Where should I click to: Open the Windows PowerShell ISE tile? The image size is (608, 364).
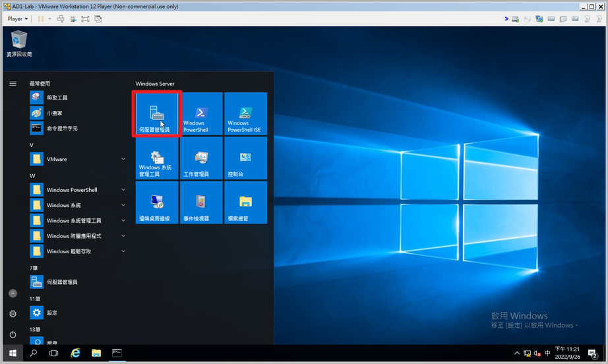(245, 113)
